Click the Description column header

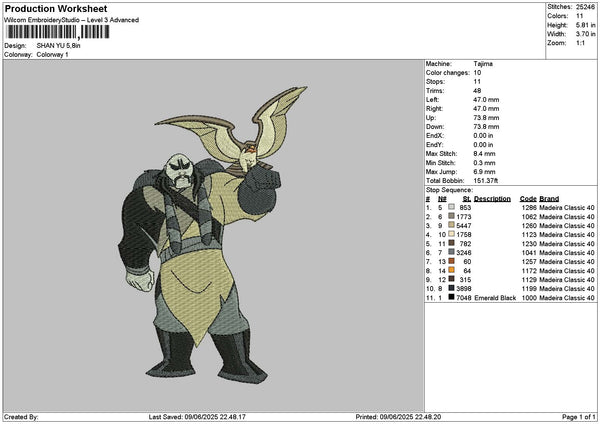492,198
